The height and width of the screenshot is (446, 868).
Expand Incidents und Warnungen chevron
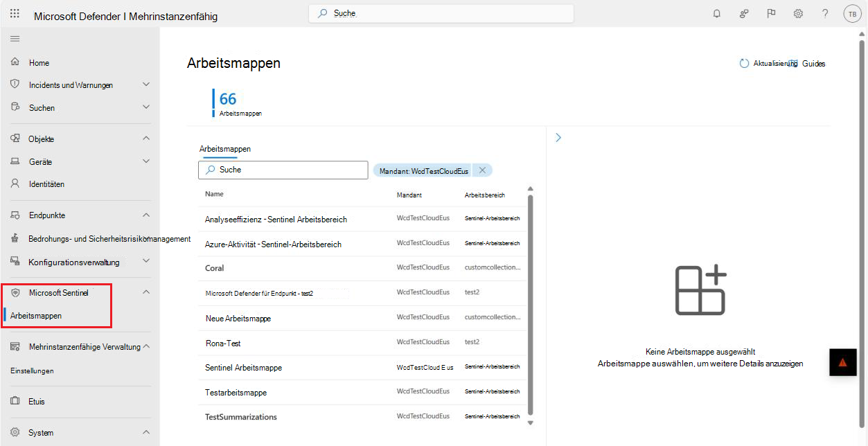click(x=146, y=84)
